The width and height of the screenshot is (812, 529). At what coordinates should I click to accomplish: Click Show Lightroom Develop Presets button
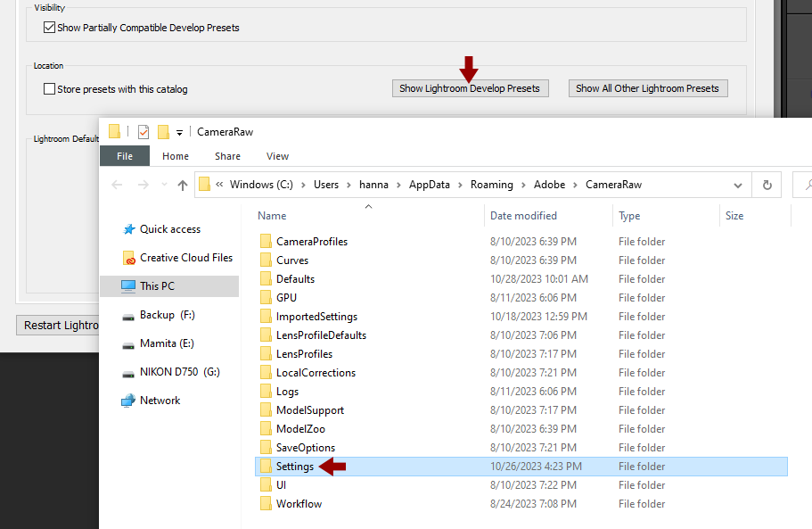click(470, 88)
